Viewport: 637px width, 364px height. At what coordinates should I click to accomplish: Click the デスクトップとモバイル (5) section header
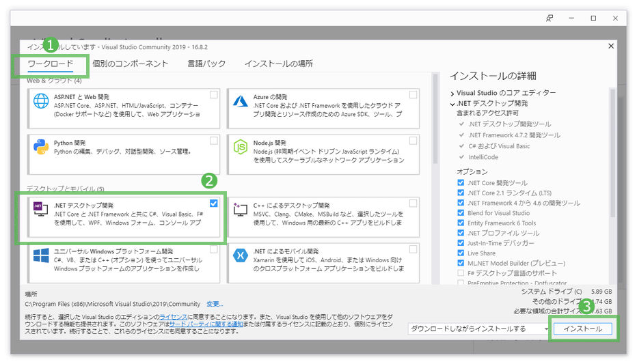click(x=66, y=188)
